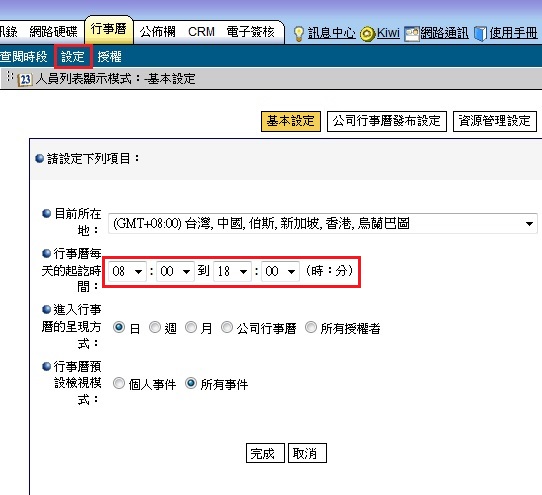Open the 目前所在地 timezone dropdown
542x495 pixels.
pyautogui.click(x=323, y=224)
